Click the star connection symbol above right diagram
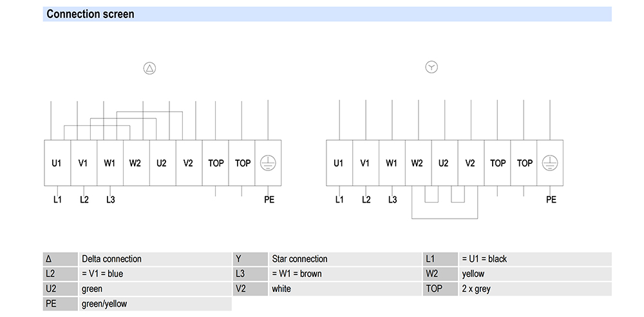This screenshot has width=644, height=317. click(431, 67)
